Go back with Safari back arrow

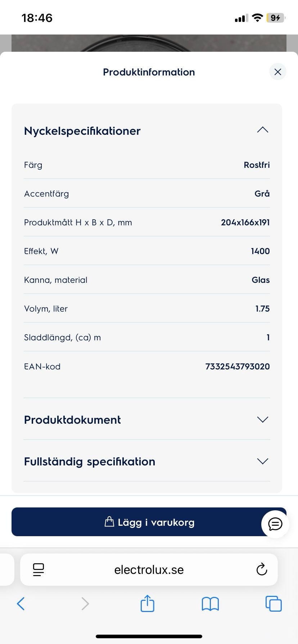[x=21, y=604]
